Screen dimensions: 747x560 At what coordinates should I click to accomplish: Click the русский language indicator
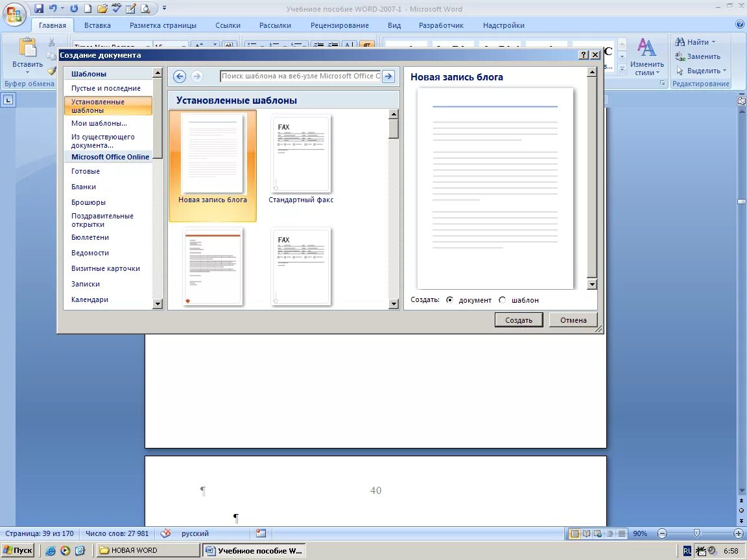coord(195,533)
